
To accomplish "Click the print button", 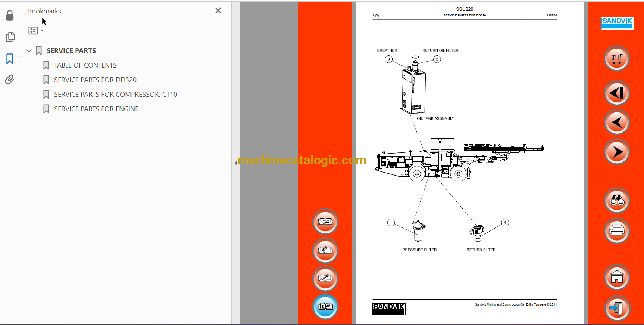I will [617, 230].
